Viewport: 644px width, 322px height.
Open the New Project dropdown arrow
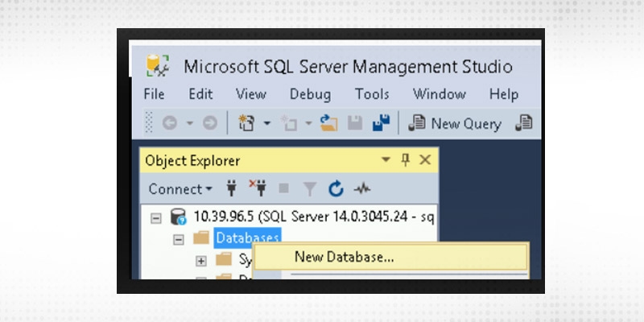[267, 123]
